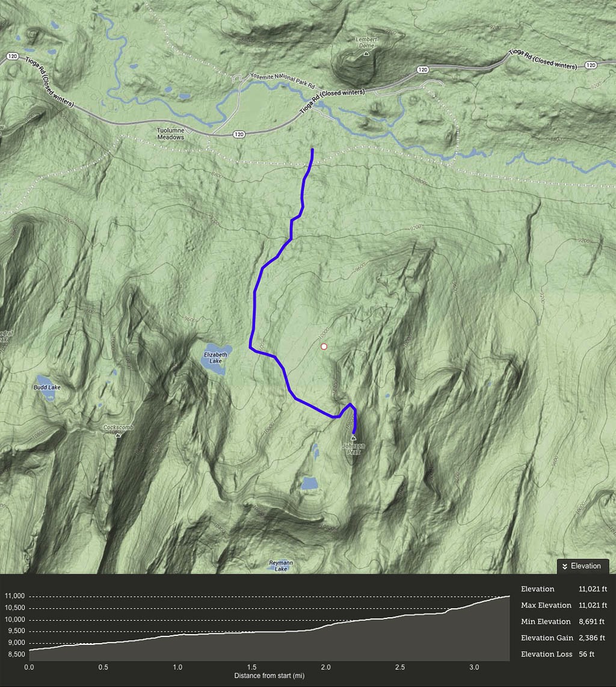Click the elevation profile's highest point near 3.2 miles
The height and width of the screenshot is (687, 616).
click(508, 596)
